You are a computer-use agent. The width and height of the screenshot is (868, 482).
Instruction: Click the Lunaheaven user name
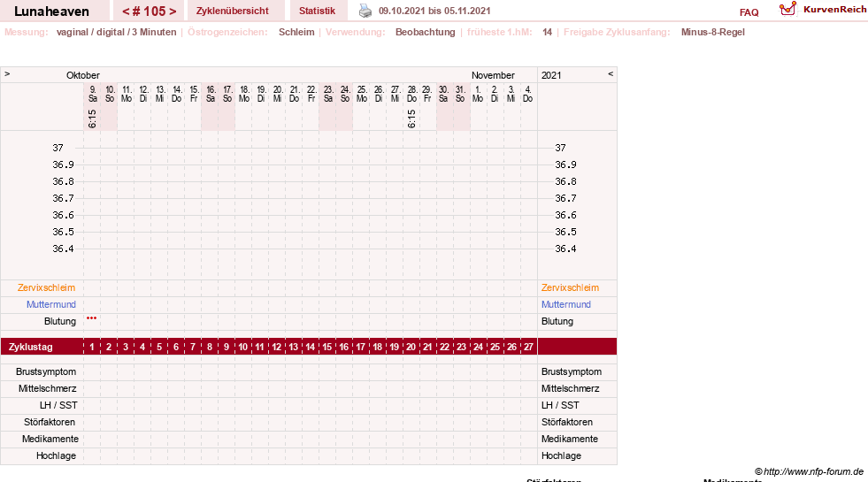pyautogui.click(x=51, y=11)
